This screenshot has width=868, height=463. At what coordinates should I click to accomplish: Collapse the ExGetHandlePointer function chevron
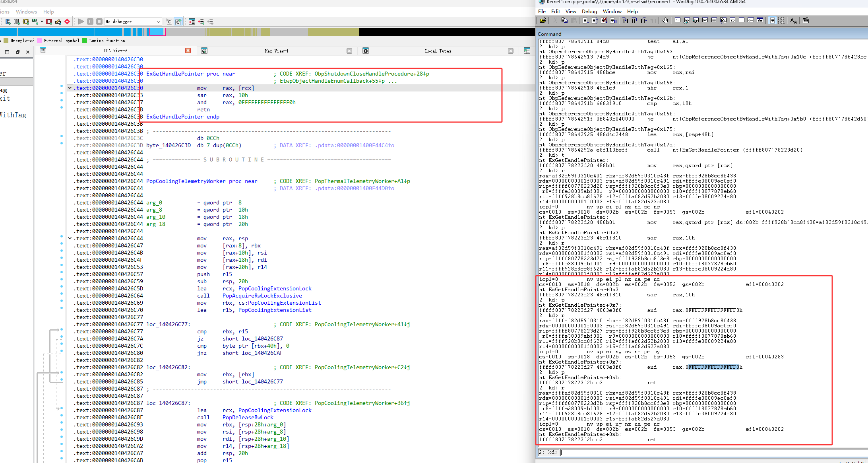coord(70,88)
